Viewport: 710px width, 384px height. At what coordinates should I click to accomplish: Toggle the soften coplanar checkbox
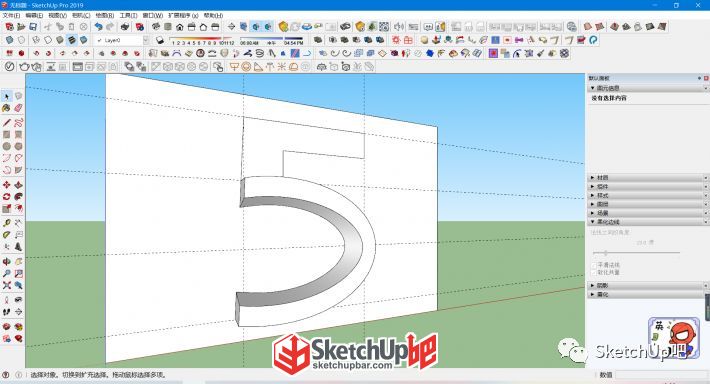(594, 273)
